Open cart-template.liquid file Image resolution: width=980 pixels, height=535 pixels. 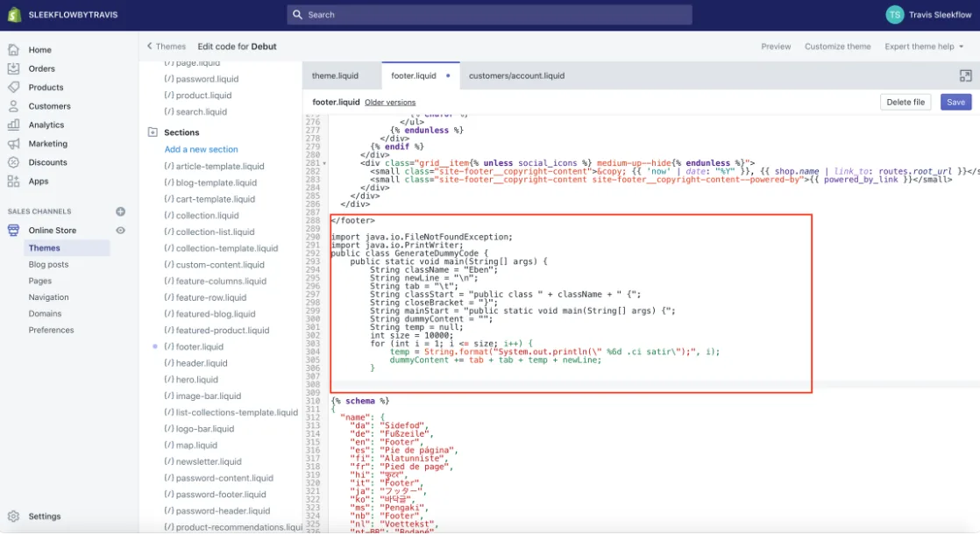[209, 199]
